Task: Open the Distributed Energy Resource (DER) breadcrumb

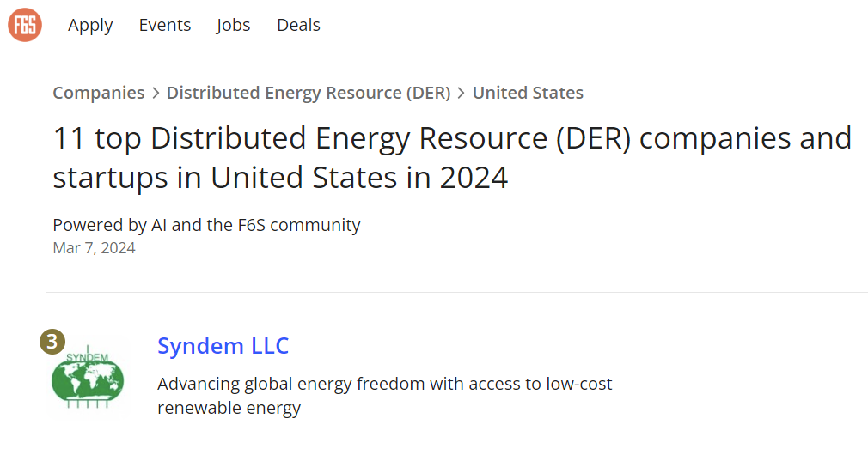Action: pos(309,93)
